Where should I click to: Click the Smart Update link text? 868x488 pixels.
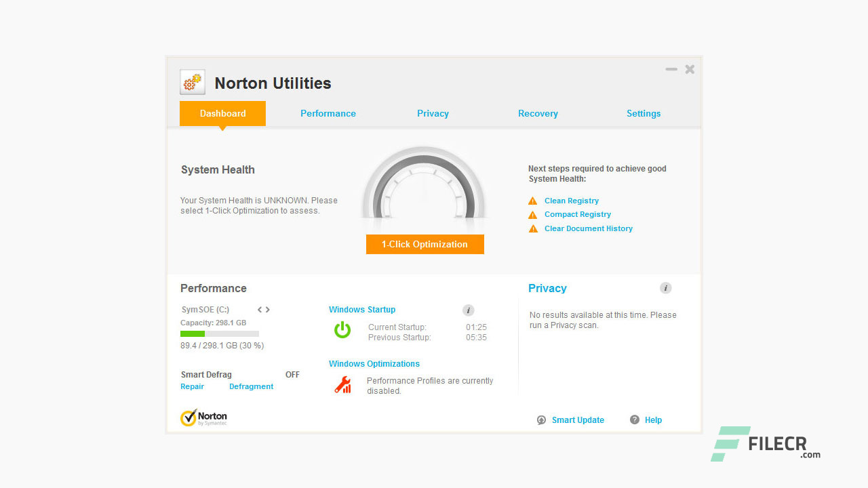point(578,420)
